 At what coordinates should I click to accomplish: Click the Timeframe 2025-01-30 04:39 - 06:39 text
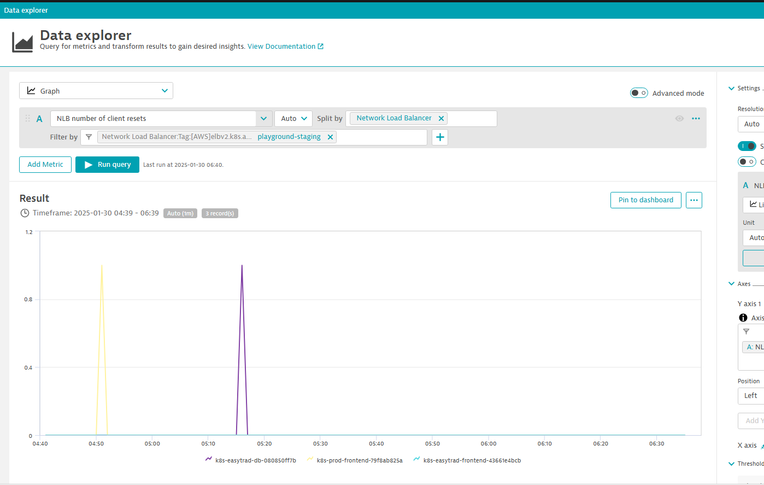pos(96,213)
